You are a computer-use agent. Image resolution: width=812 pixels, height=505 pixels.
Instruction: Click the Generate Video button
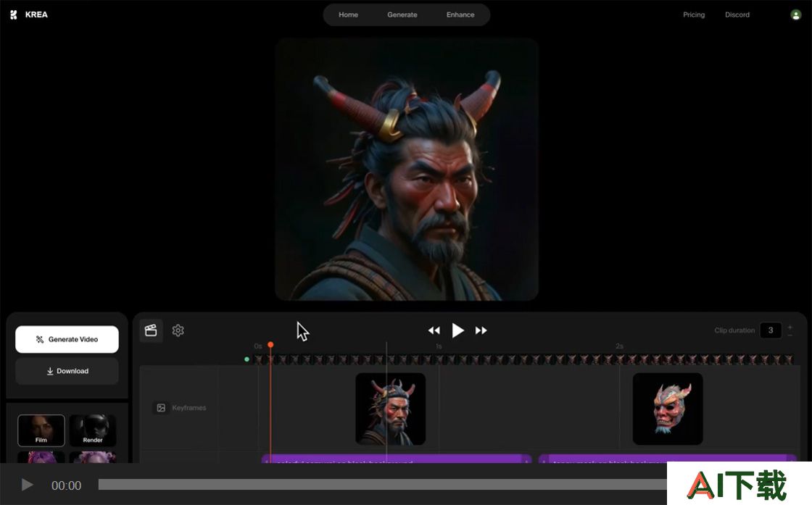tap(67, 339)
